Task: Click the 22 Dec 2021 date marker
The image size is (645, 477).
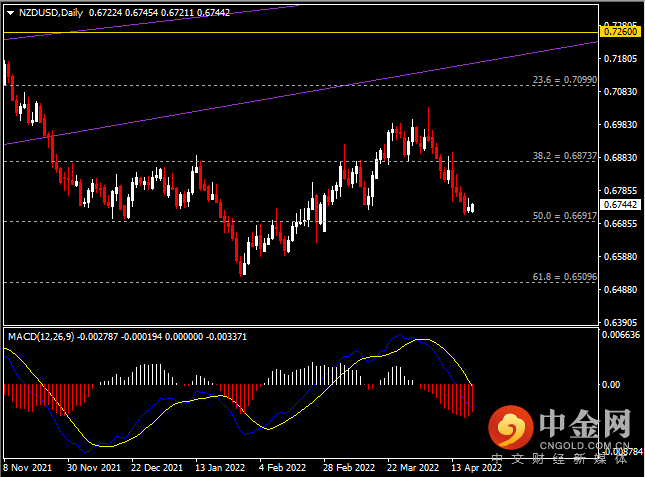Action: [156, 467]
